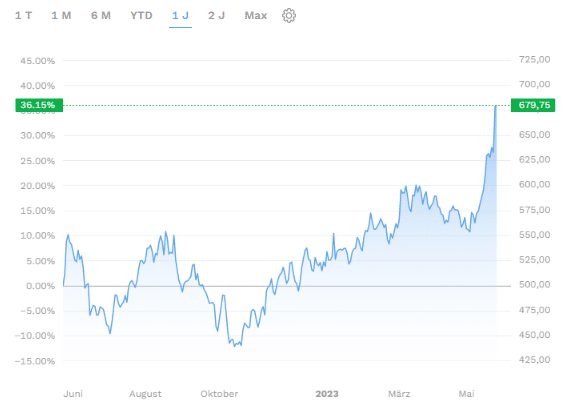The height and width of the screenshot is (419, 571).
Task: Choose the 6 M time period
Action: [x=101, y=16]
